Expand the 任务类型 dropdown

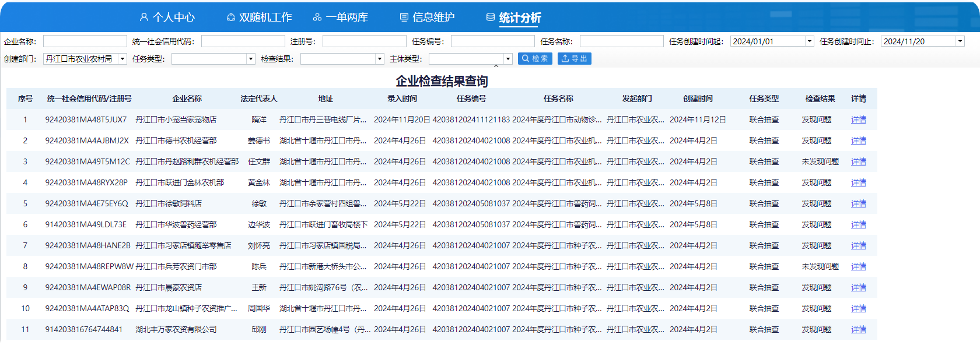(251, 59)
